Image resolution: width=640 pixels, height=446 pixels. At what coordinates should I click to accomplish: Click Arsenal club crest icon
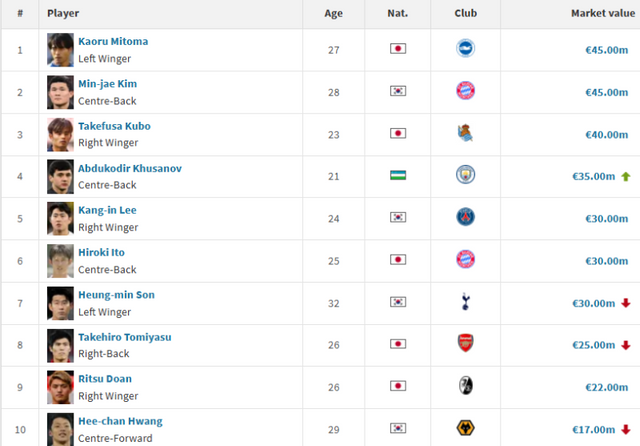pyautogui.click(x=465, y=344)
